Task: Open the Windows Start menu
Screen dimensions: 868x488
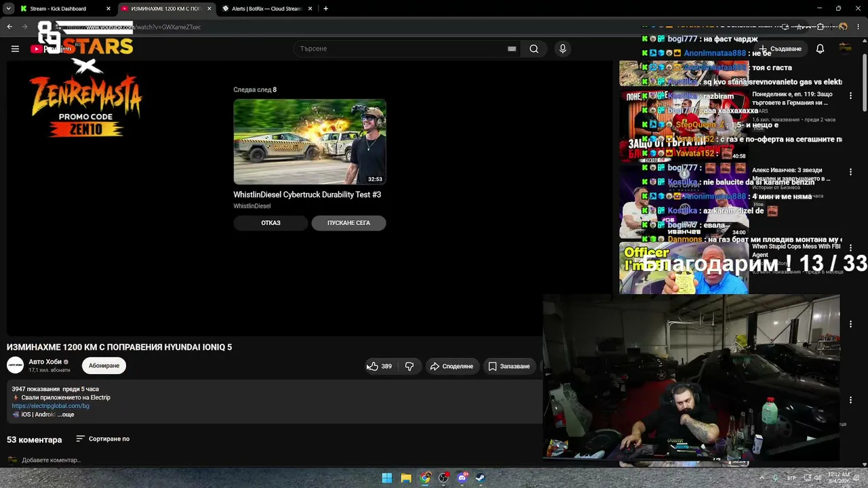Action: (x=387, y=478)
